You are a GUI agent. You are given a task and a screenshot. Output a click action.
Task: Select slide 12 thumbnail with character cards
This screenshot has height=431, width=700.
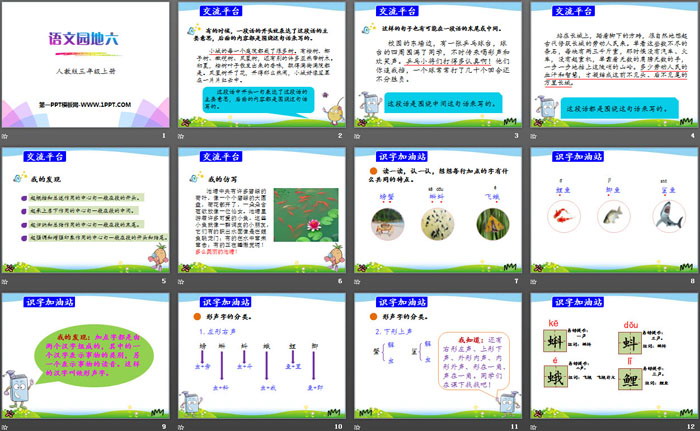coord(615,356)
